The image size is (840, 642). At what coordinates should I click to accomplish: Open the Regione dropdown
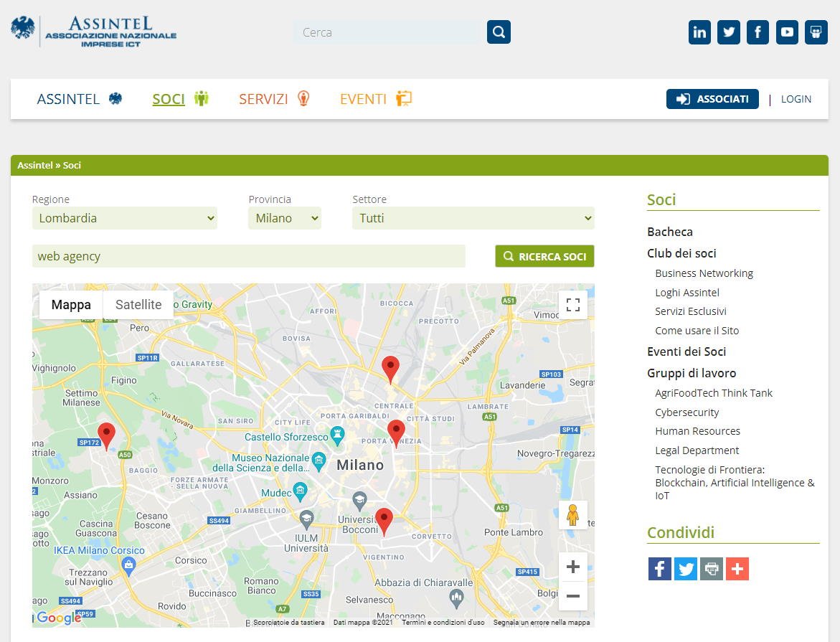point(124,218)
